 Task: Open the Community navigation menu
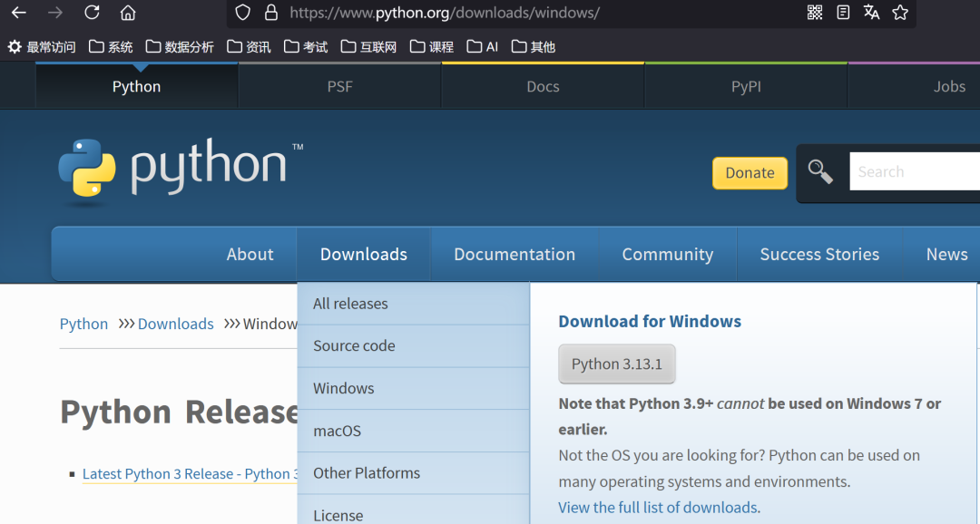pos(668,254)
